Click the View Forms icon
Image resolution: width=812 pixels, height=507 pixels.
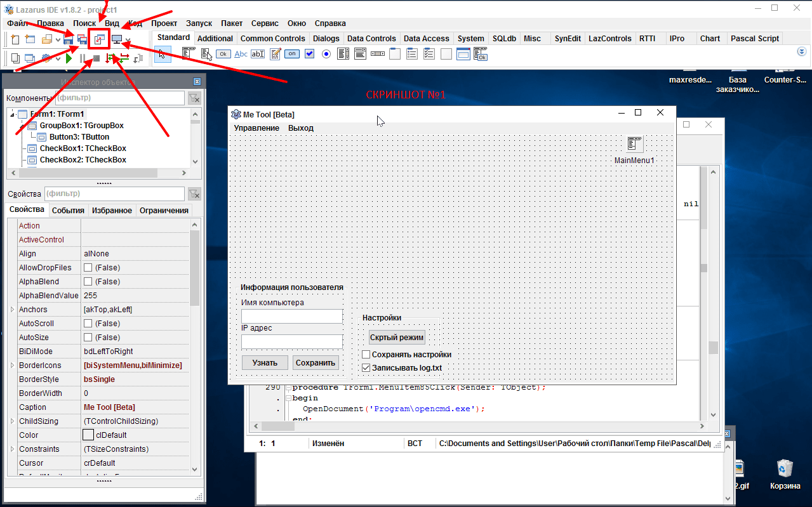point(29,58)
